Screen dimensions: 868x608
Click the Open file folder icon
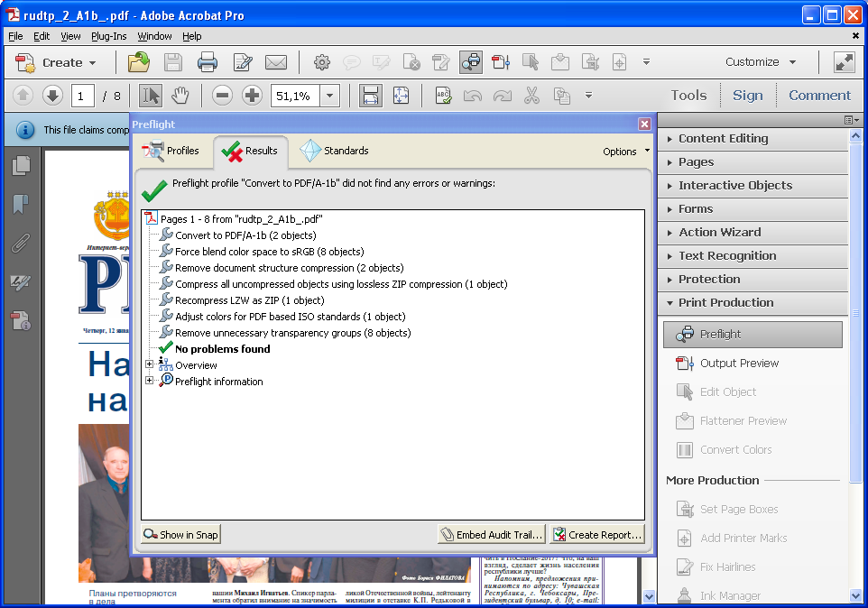click(139, 62)
